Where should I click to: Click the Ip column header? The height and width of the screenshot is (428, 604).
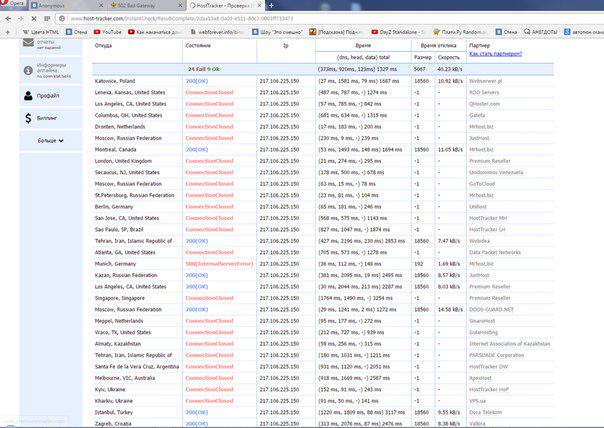click(x=285, y=45)
